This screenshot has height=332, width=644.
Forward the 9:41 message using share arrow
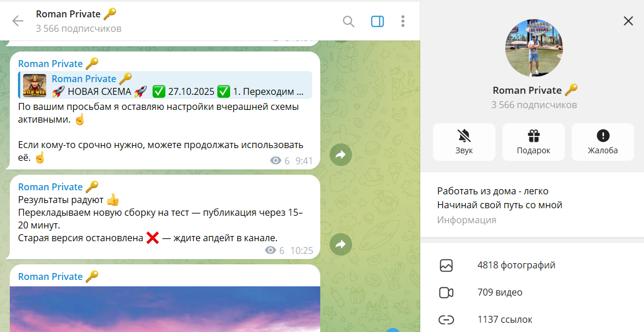tap(340, 154)
